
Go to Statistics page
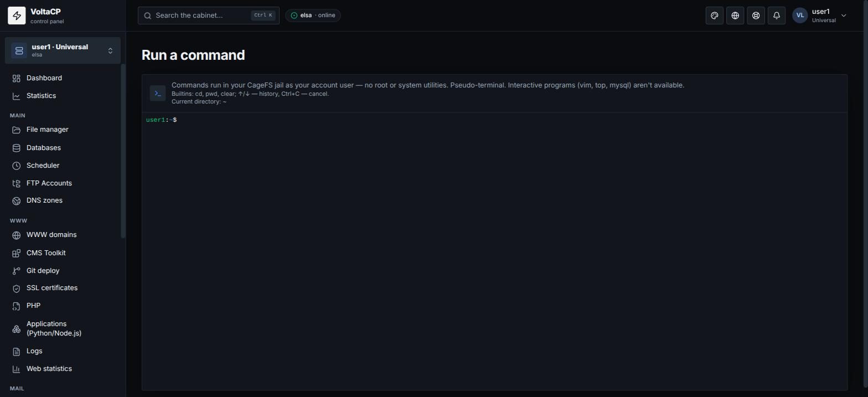click(x=63, y=96)
